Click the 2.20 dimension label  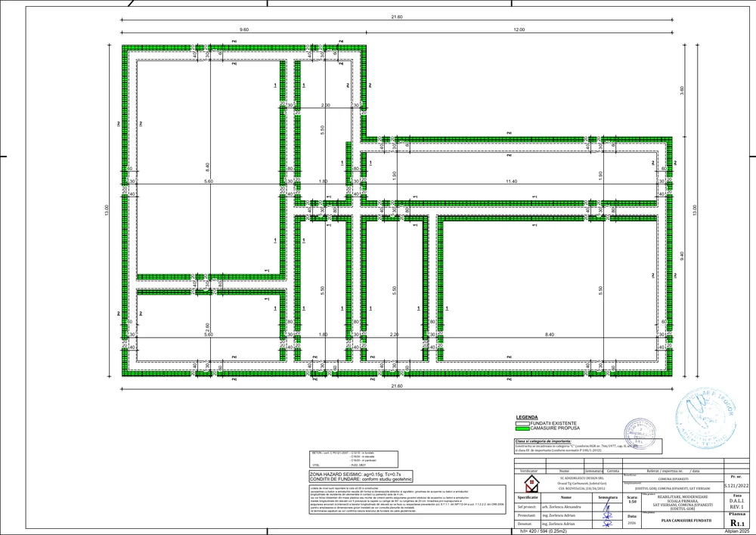point(394,335)
